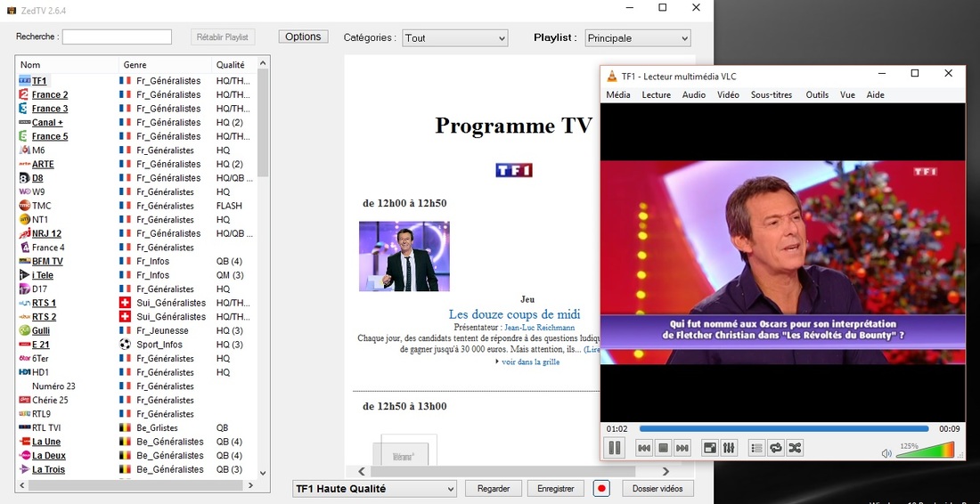Select the BFM TV channel
980x504 pixels.
coord(47,261)
